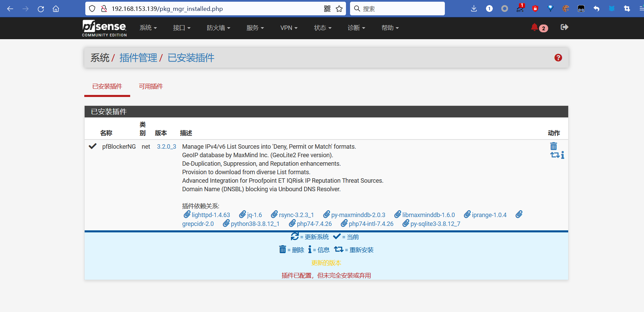This screenshot has width=644, height=312.
Task: Open 插件管理 breadcrumb link
Action: click(138, 58)
